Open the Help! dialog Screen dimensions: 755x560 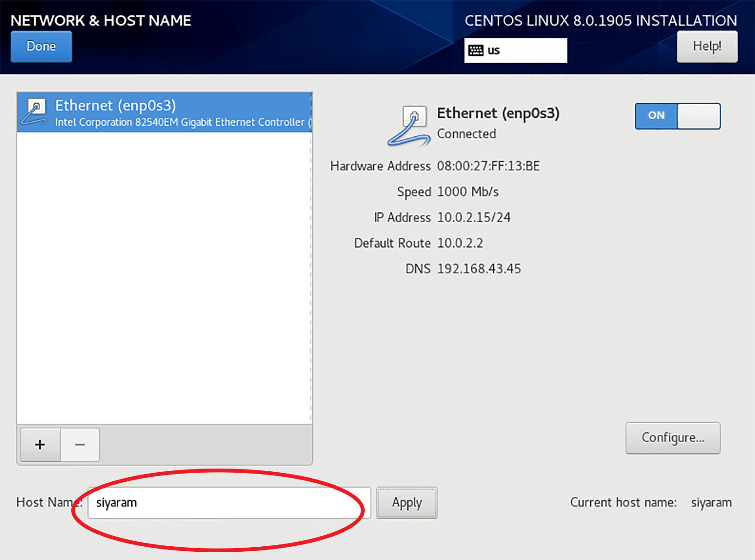tap(707, 46)
